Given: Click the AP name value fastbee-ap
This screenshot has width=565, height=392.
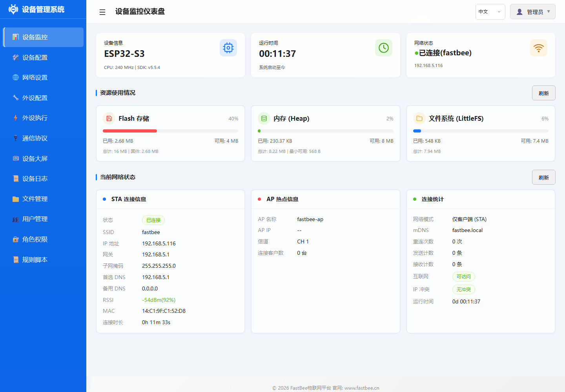Looking at the screenshot, I should pyautogui.click(x=310, y=219).
